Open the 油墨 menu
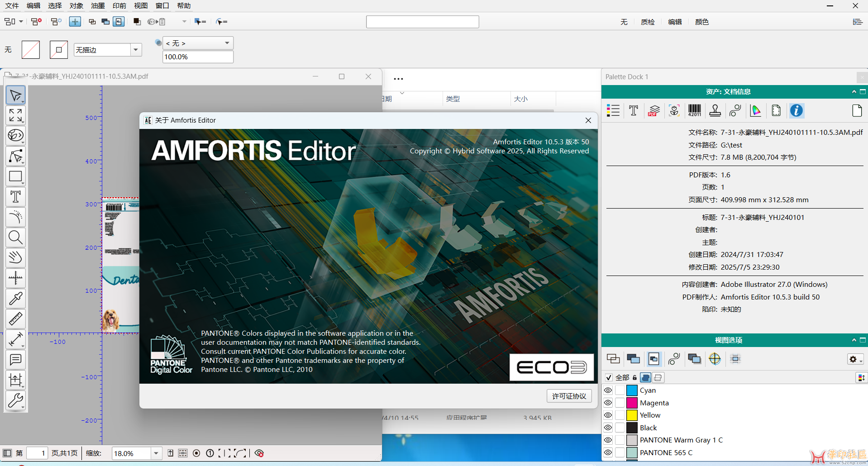Image resolution: width=868 pixels, height=466 pixels. [98, 5]
